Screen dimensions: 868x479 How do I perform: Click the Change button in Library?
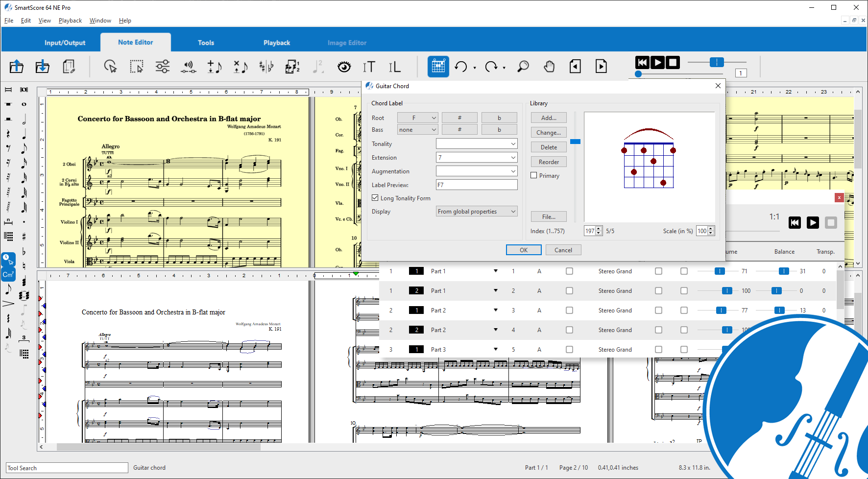(548, 132)
